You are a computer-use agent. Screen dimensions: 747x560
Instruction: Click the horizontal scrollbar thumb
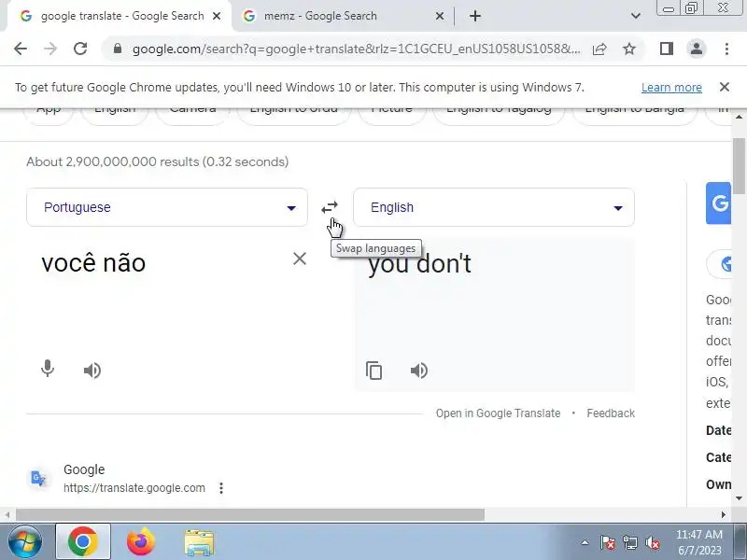pyautogui.click(x=250, y=515)
